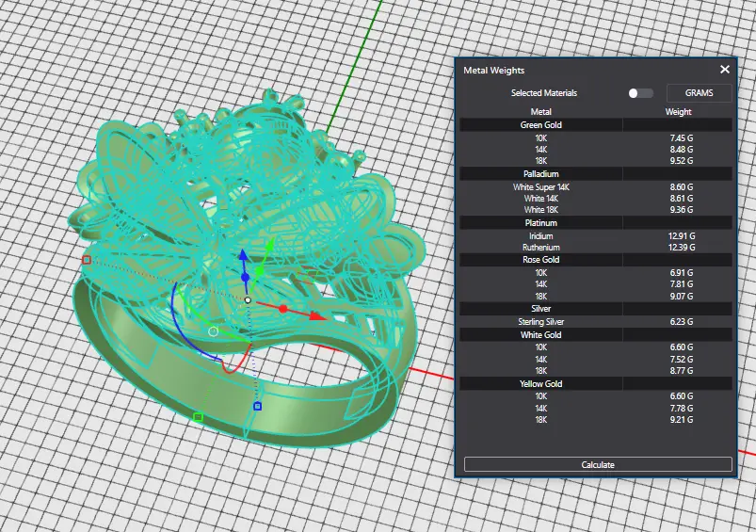756x532 pixels.
Task: Click the 9.52 G weight value
Action: coord(681,161)
